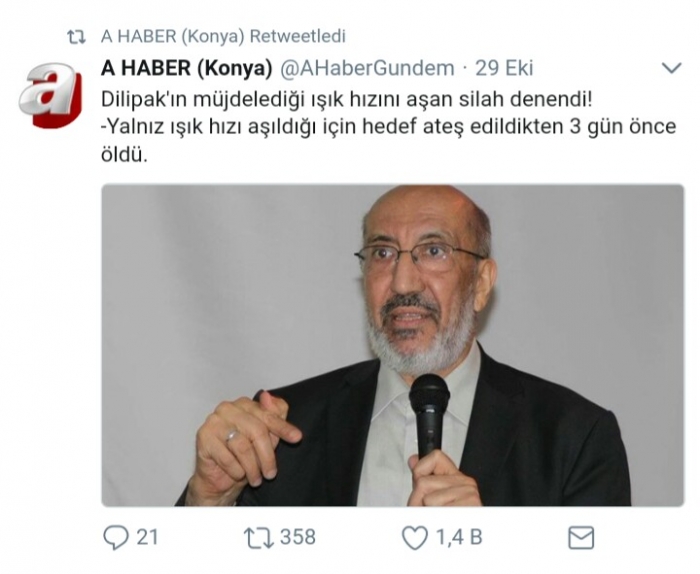View the 21 replies count
Viewport: 700px width, 574px height.
(147, 537)
